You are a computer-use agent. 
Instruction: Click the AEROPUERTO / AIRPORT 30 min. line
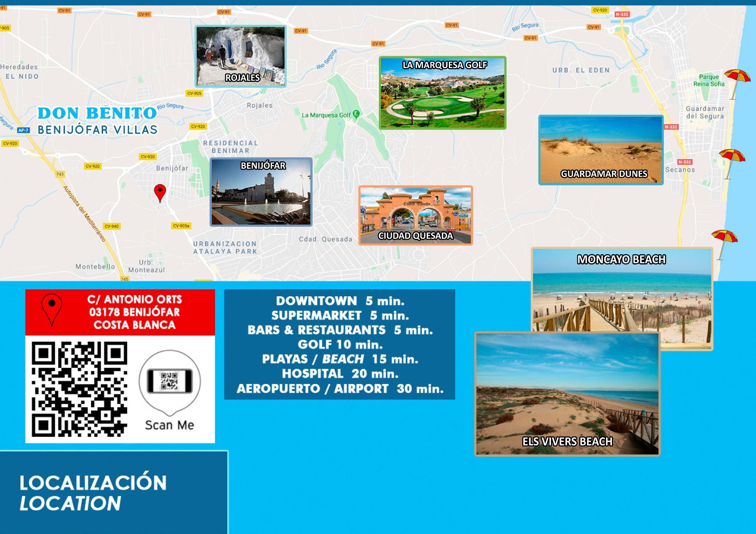coord(340,389)
